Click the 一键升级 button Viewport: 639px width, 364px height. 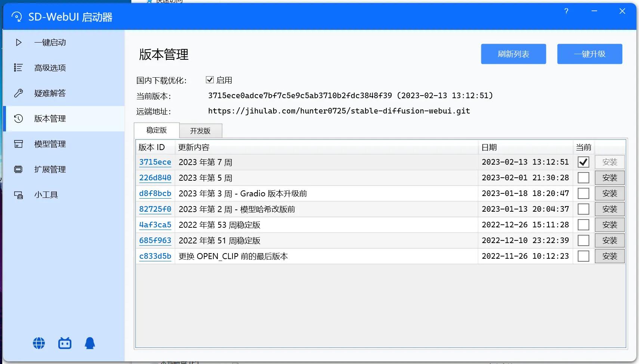590,54
